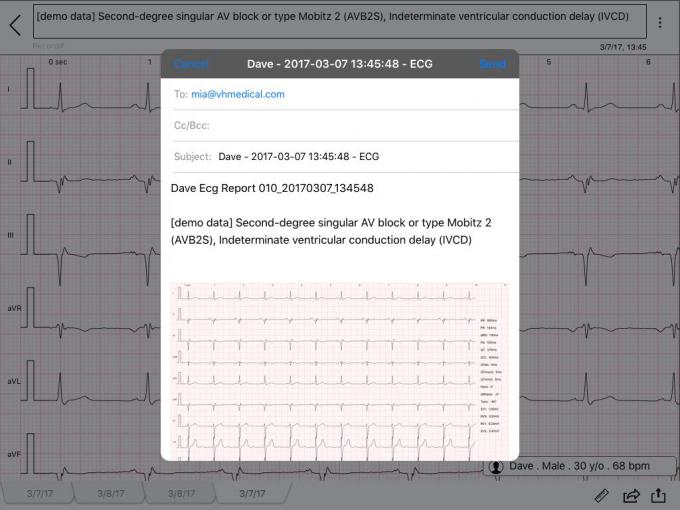
Task: Tap the aVL lead label
Action: pos(14,382)
